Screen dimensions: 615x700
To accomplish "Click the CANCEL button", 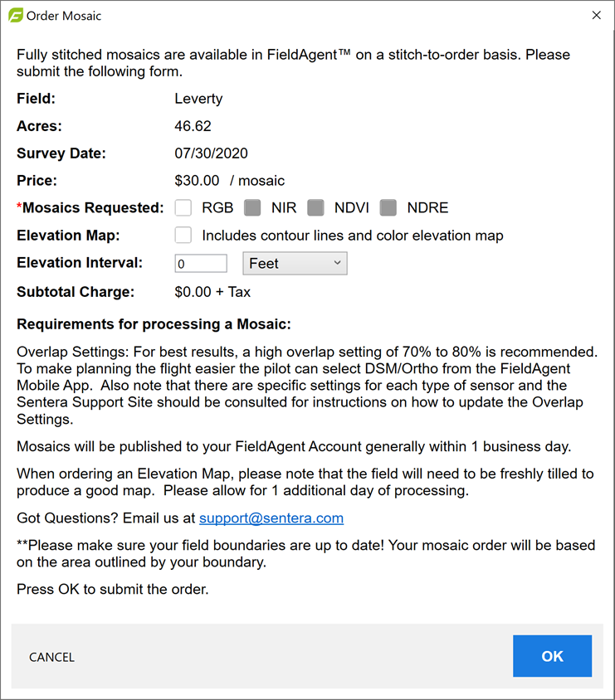I will 51,657.
